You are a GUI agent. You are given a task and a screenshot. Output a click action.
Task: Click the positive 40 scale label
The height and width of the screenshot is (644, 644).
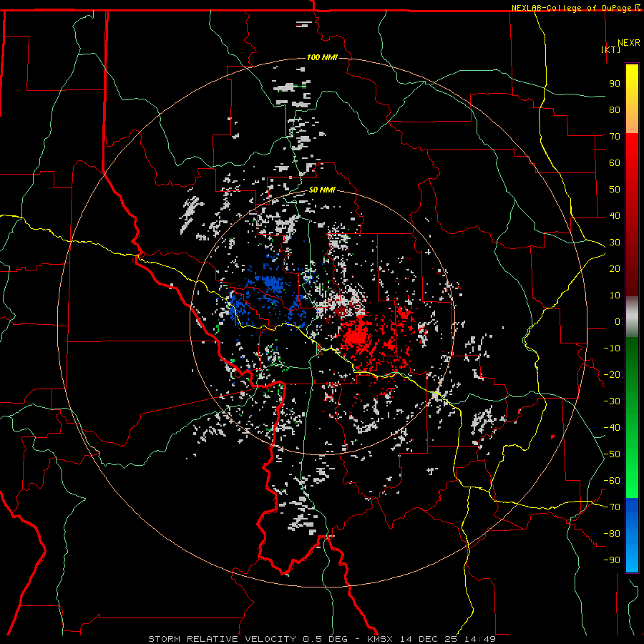point(615,215)
